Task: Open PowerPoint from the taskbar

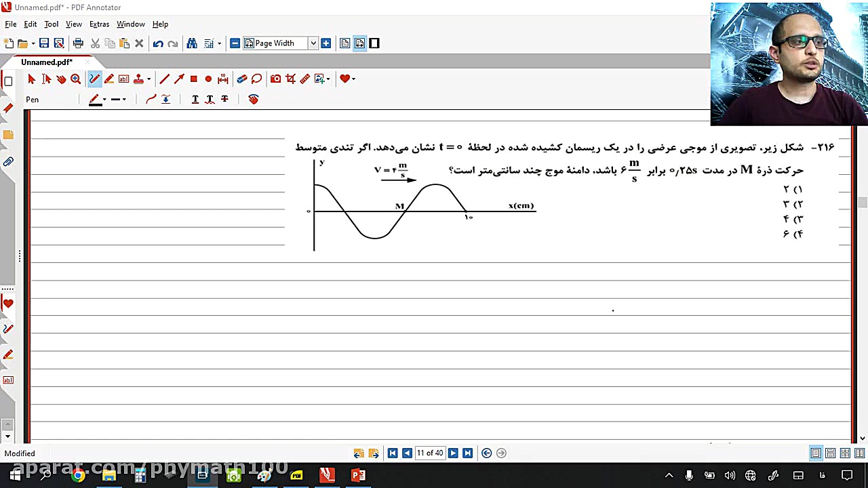Action: click(358, 475)
